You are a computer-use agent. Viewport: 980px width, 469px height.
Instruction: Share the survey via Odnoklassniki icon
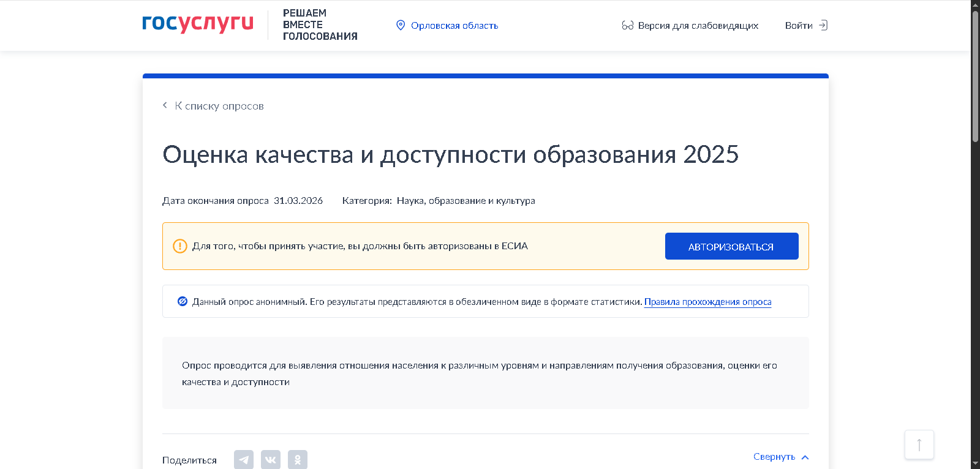pyautogui.click(x=298, y=459)
